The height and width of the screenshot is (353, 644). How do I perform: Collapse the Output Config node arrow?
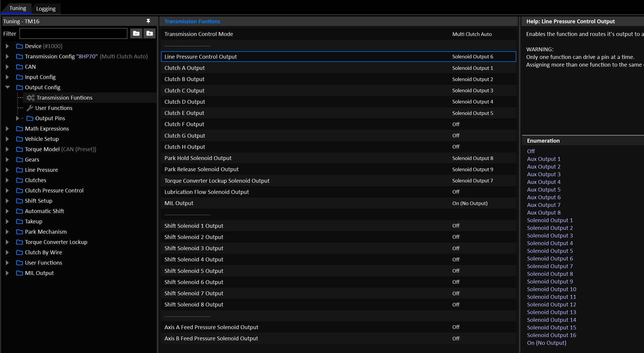tap(8, 87)
